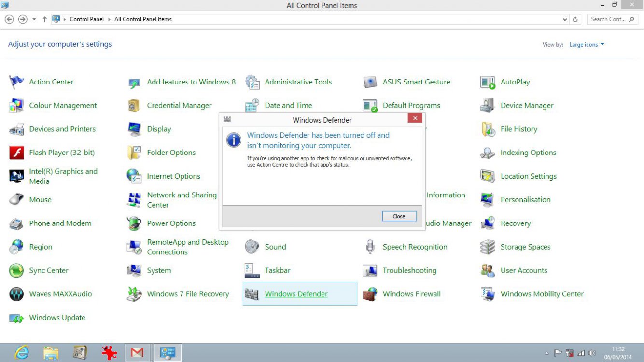Close the Windows Defender dialog with red X

click(415, 118)
